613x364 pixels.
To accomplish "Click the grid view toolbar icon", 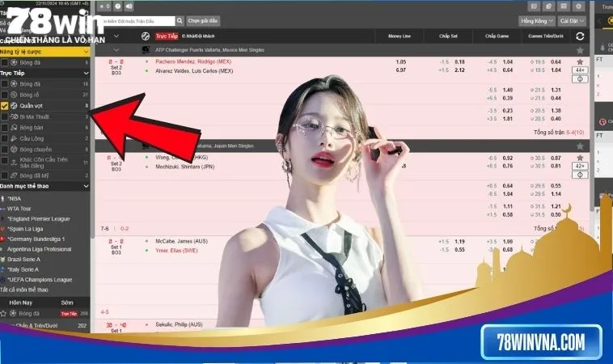I will tap(564, 6).
